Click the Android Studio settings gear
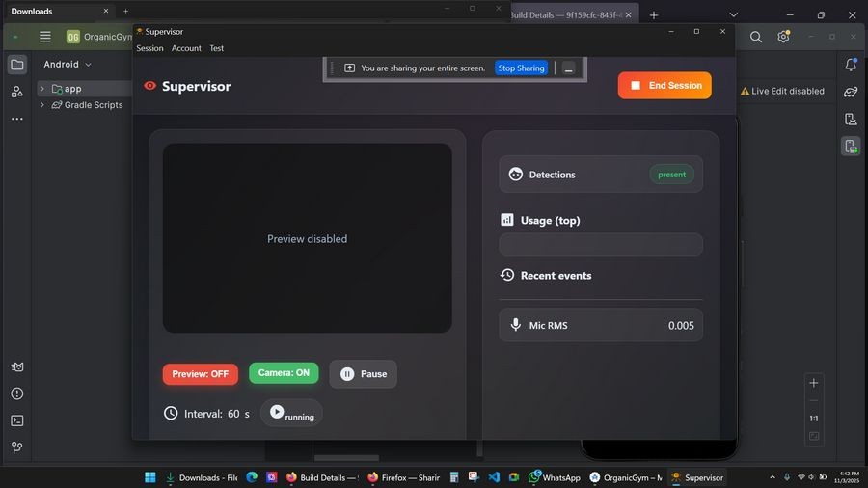 (783, 37)
